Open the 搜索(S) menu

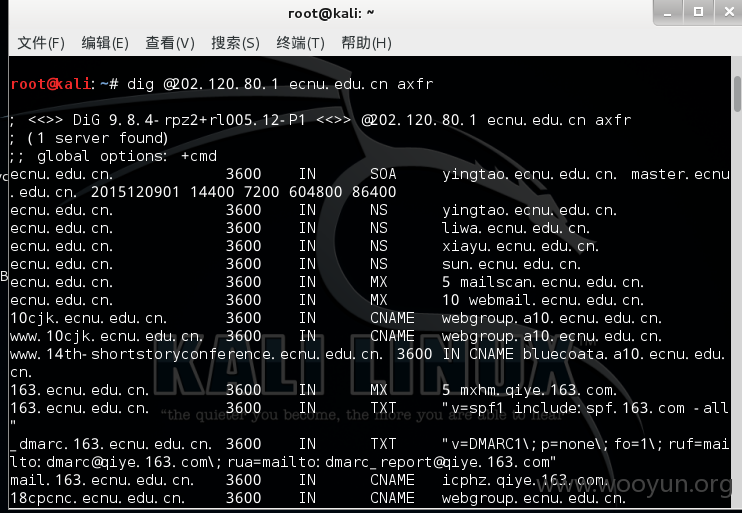tap(235, 43)
